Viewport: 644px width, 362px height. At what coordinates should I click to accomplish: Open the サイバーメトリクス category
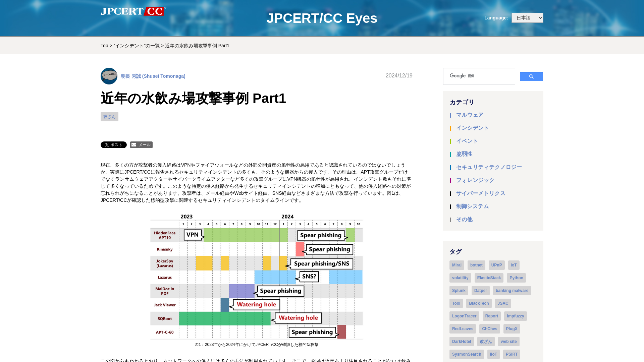coord(481,193)
